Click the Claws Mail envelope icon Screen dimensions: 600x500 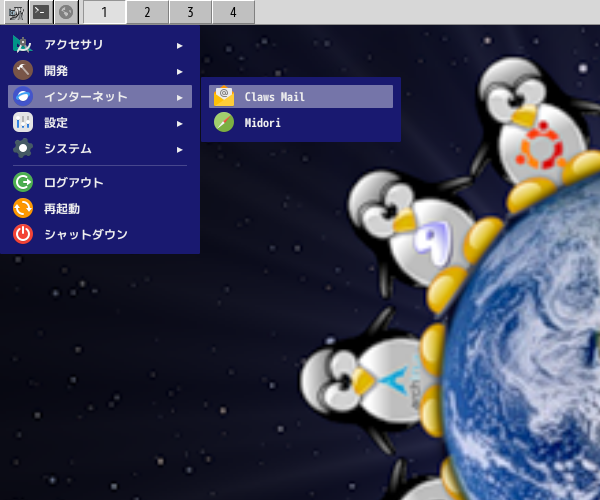224,96
